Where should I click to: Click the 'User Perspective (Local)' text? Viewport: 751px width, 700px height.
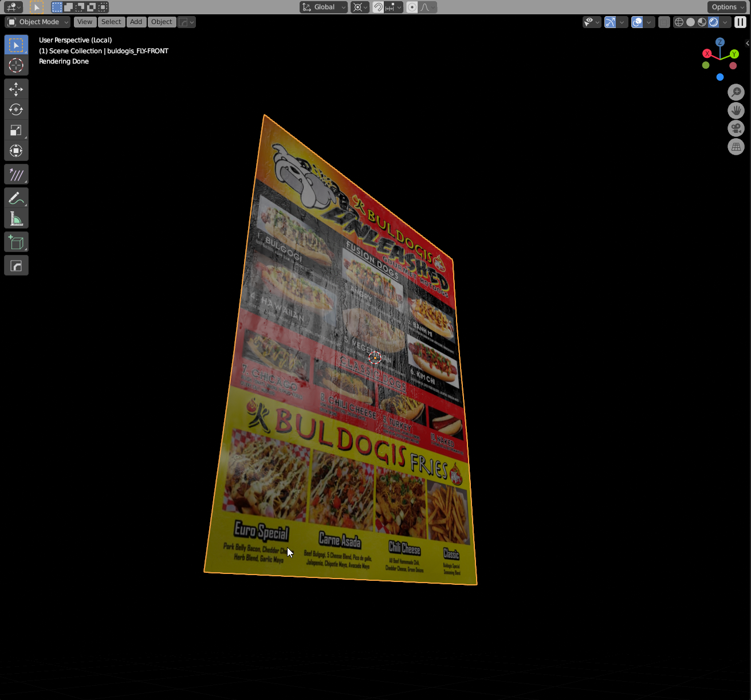(x=75, y=40)
